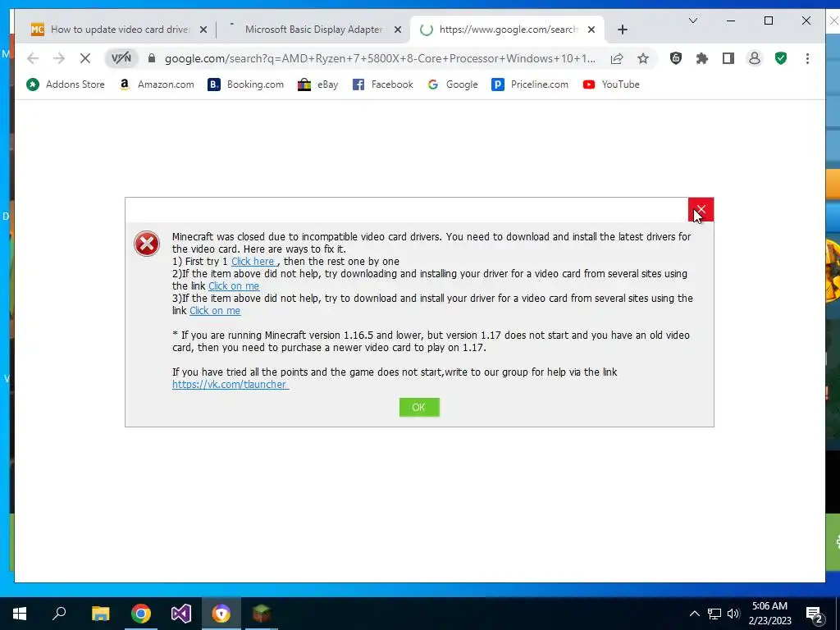Open Booking.com bookmark
Screen dimensions: 840x630
[x=245, y=84]
